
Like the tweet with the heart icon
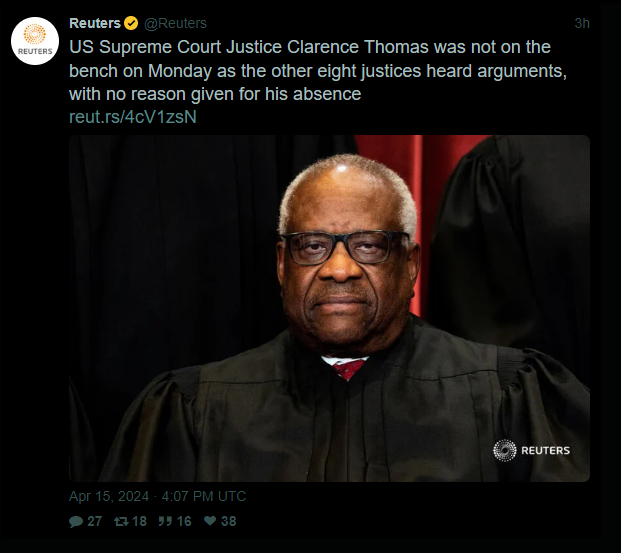tap(210, 521)
